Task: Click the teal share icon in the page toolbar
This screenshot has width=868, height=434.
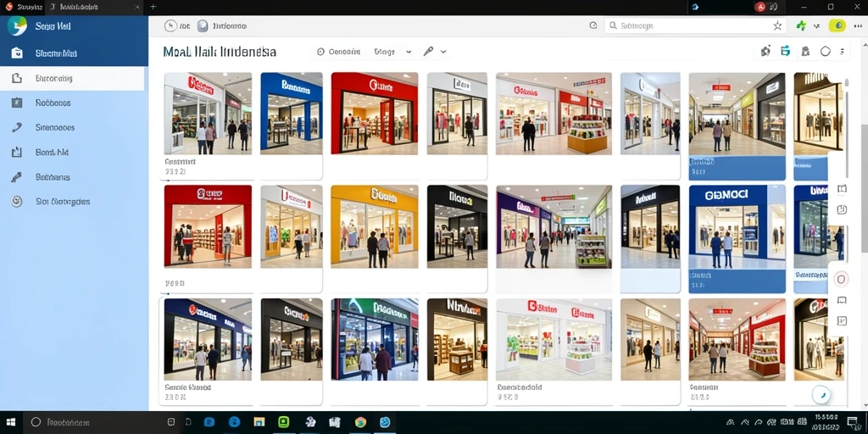Action: pos(785,52)
